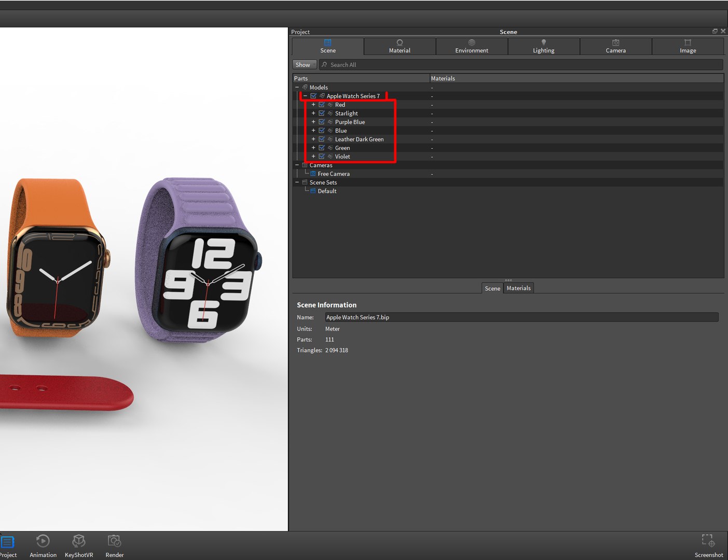Expand the Red part group
The image size is (728, 560).
(x=313, y=105)
